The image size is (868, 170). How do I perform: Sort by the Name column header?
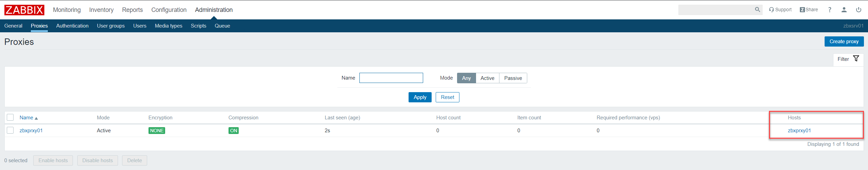point(28,118)
